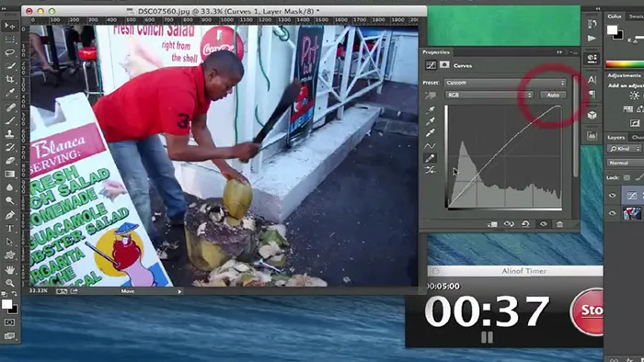This screenshot has width=644, height=362.
Task: Pick the gray point eyedropper in Curves
Action: click(430, 121)
